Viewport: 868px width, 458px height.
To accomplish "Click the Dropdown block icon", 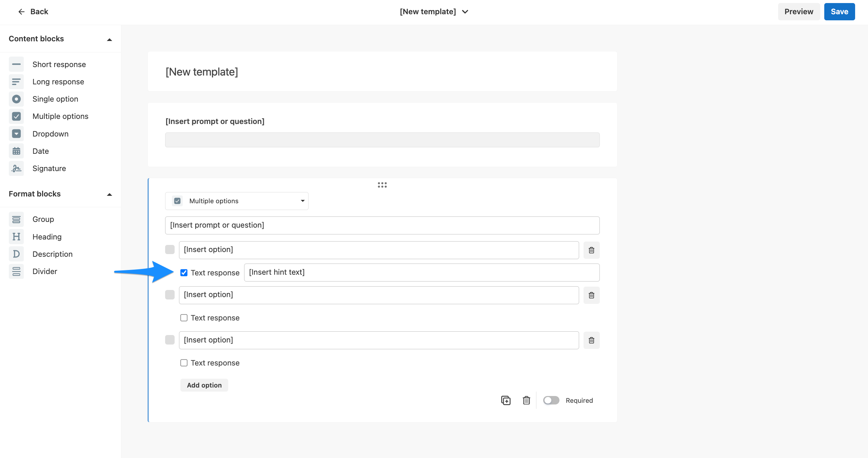I will (x=16, y=134).
